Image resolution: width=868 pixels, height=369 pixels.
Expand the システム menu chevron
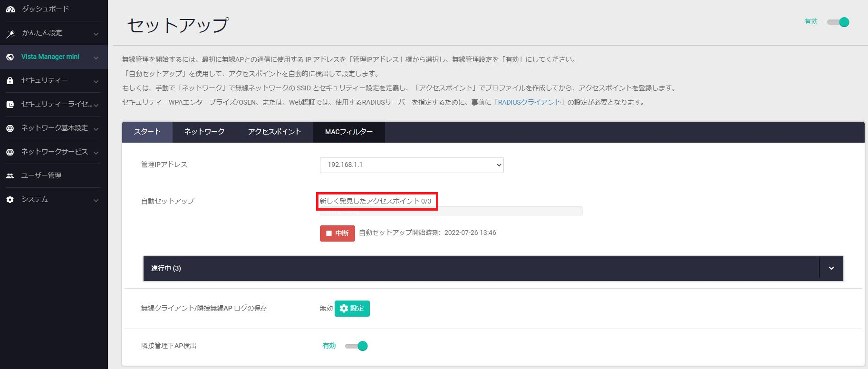(96, 200)
